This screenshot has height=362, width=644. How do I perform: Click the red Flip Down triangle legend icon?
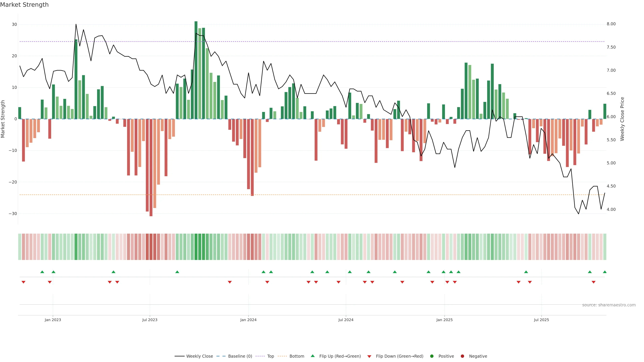click(x=369, y=356)
